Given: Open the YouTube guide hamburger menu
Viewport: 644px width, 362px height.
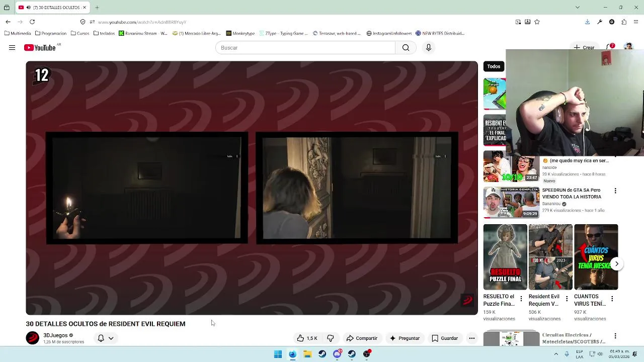Looking at the screenshot, I should [x=12, y=48].
